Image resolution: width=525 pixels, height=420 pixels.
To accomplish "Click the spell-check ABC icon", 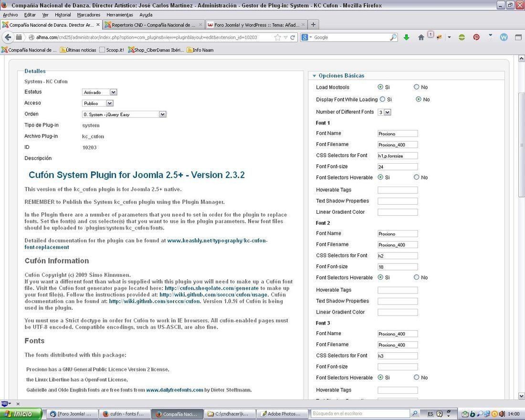I will click(4, 404).
